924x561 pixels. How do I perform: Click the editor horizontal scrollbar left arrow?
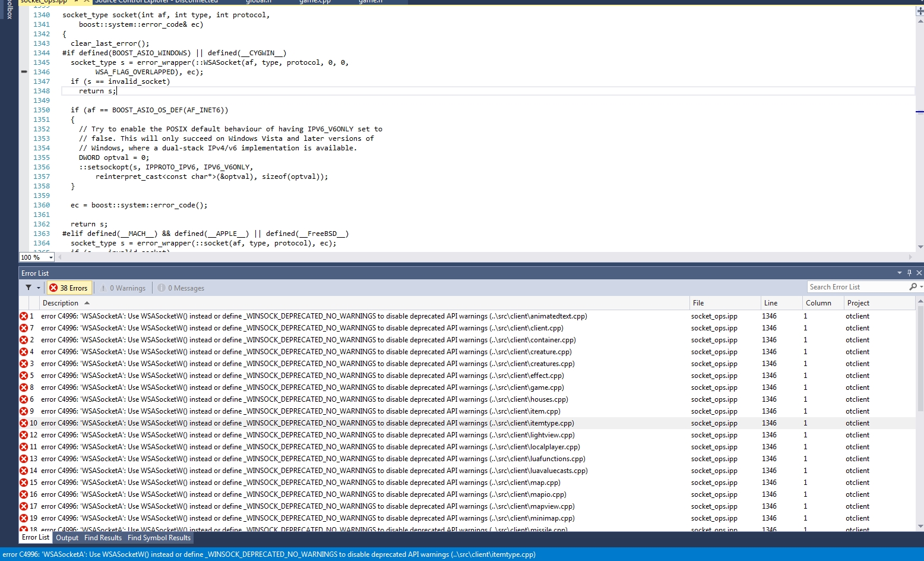coord(60,257)
